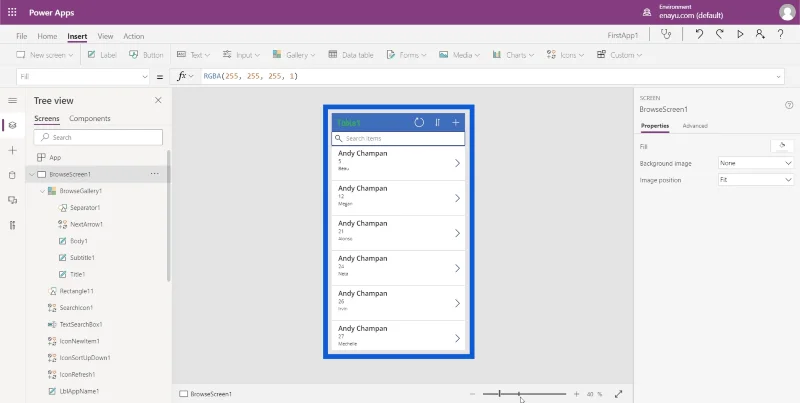The width and height of the screenshot is (800, 403).
Task: Open the Text dropdown
Action: pos(194,55)
